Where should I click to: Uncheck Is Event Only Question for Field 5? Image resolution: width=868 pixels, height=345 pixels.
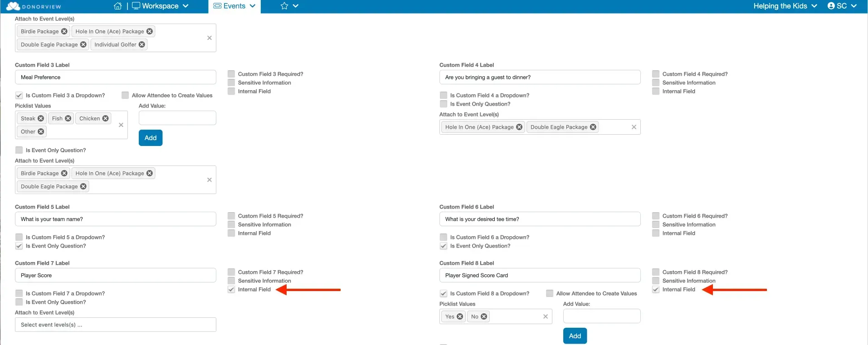(x=19, y=246)
